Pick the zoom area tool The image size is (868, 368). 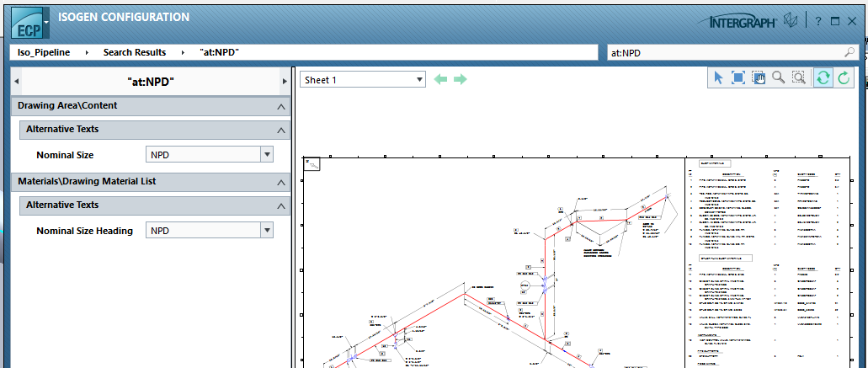[x=798, y=78]
